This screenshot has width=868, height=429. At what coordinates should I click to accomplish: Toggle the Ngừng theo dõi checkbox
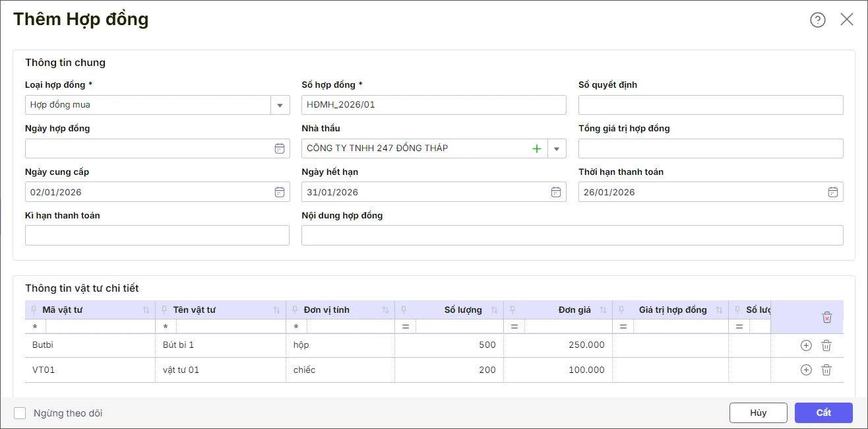[x=20, y=413]
